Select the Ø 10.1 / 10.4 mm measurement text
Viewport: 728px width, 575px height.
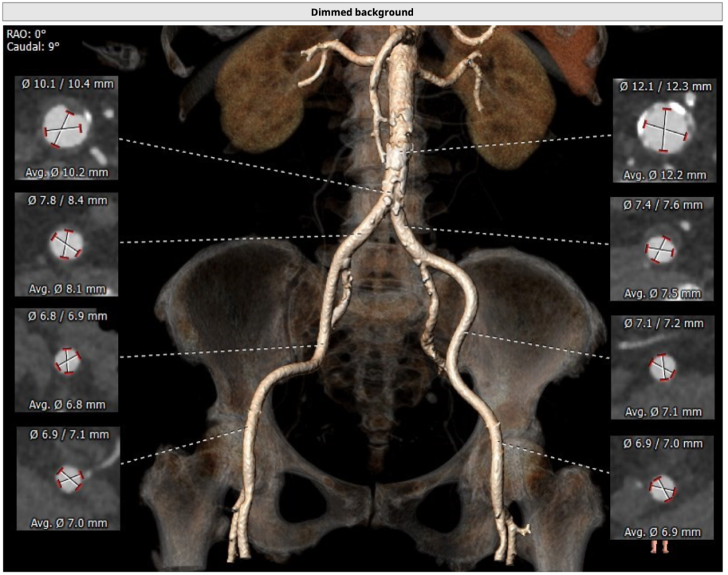[x=66, y=84]
